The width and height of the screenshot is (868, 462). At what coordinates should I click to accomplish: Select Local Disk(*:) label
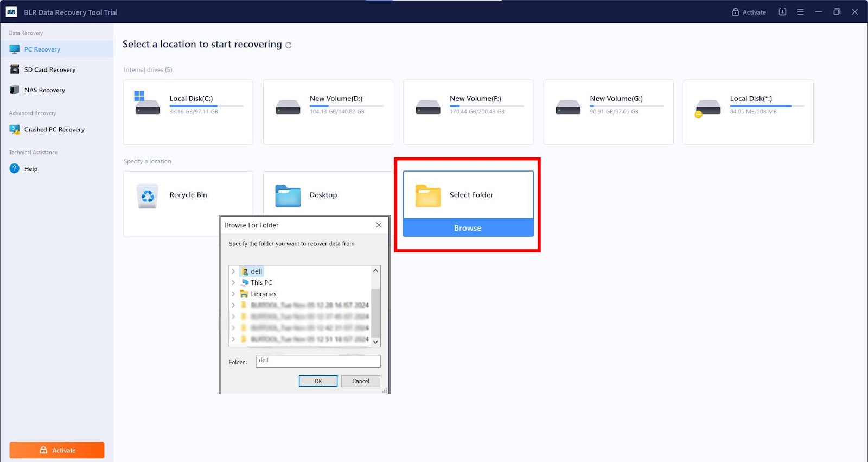[751, 98]
